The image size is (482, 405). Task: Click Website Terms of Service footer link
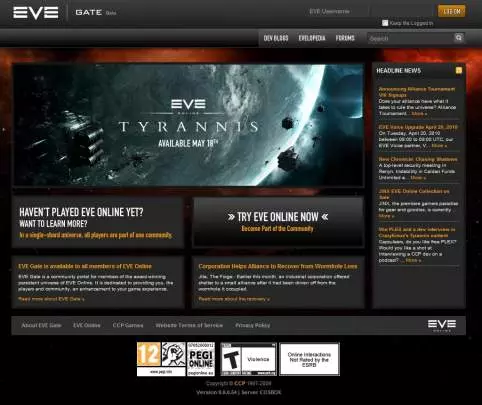pos(189,325)
